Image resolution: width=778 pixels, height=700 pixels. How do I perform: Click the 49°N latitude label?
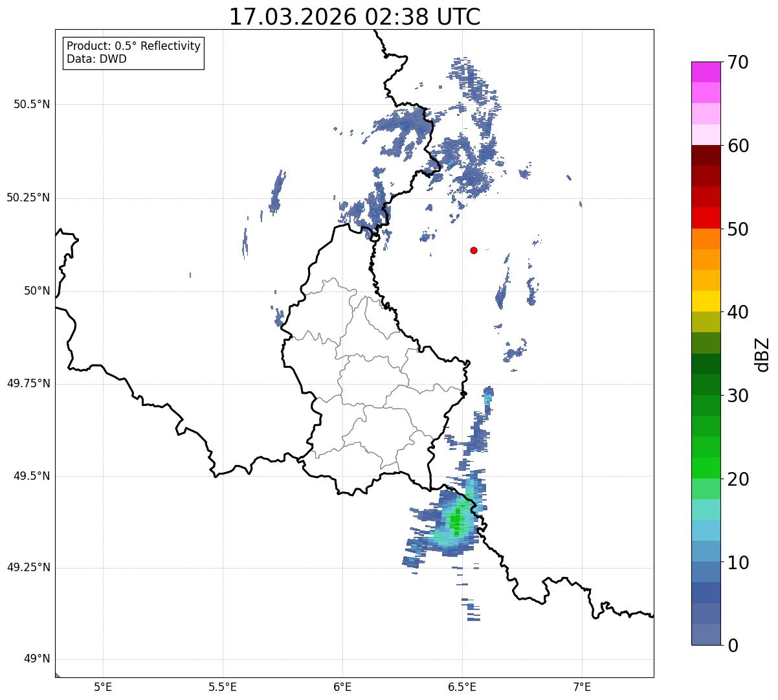click(x=37, y=659)
